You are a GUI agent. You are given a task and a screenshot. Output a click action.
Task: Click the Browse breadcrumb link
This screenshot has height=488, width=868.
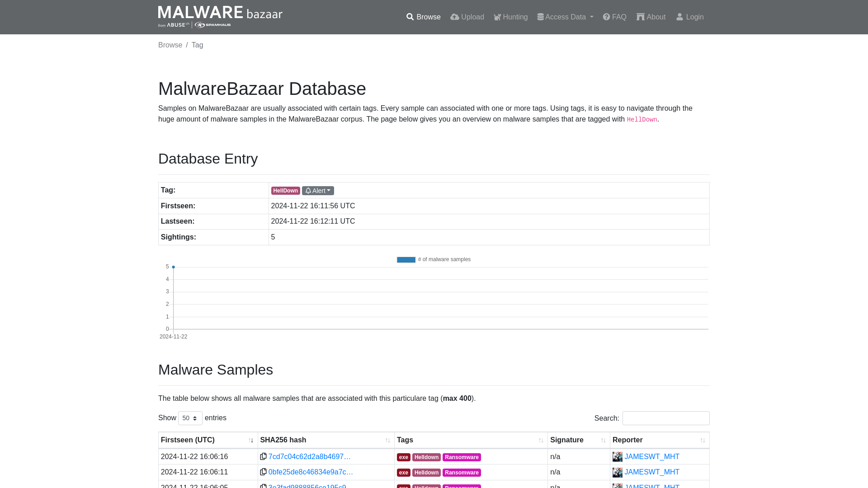(170, 45)
